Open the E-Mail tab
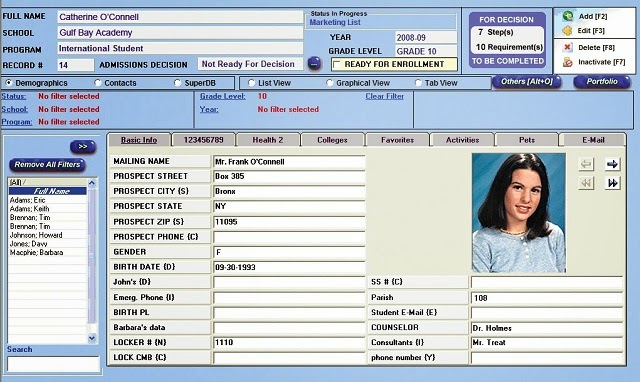Screen dimensions: 640x382 593,140
